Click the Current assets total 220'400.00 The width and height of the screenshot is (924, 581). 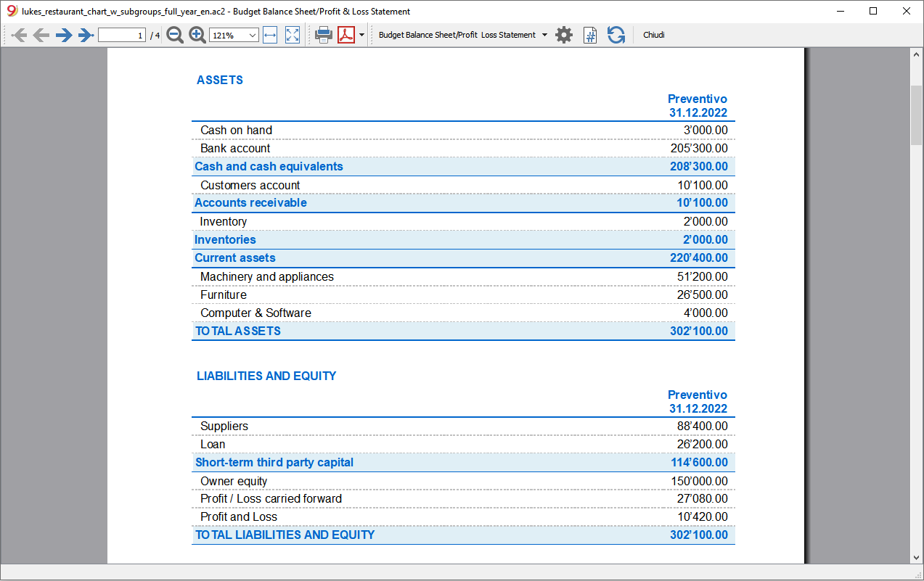pos(699,258)
